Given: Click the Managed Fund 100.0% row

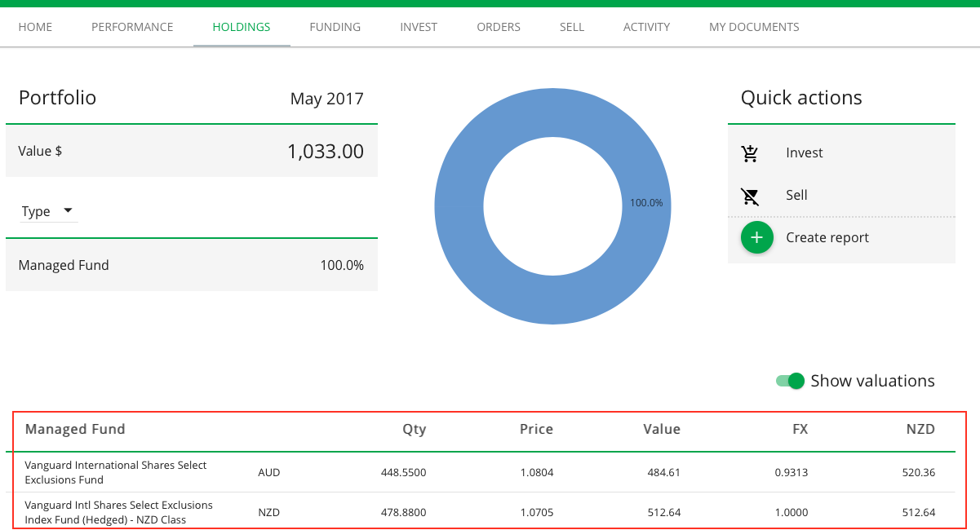Looking at the screenshot, I should tap(191, 265).
